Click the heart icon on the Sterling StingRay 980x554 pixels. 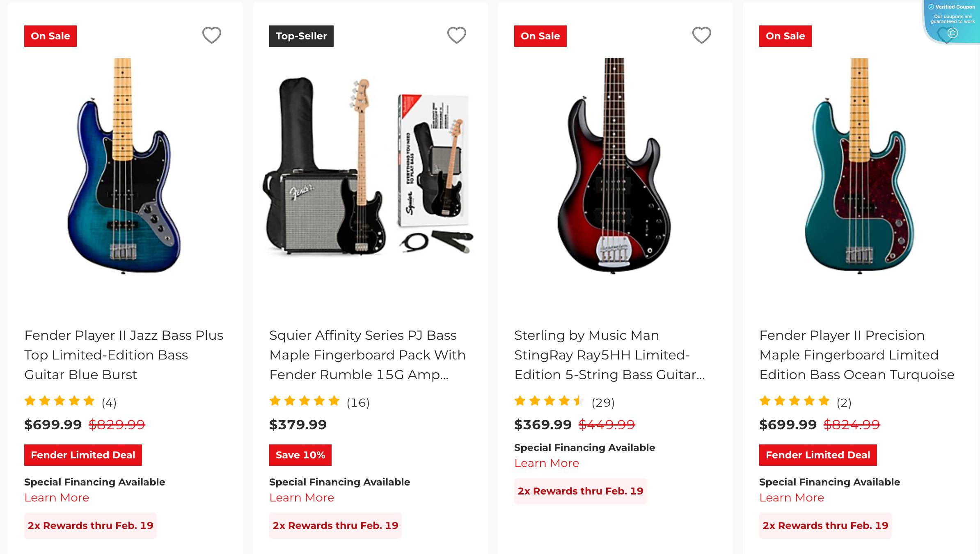pyautogui.click(x=701, y=36)
